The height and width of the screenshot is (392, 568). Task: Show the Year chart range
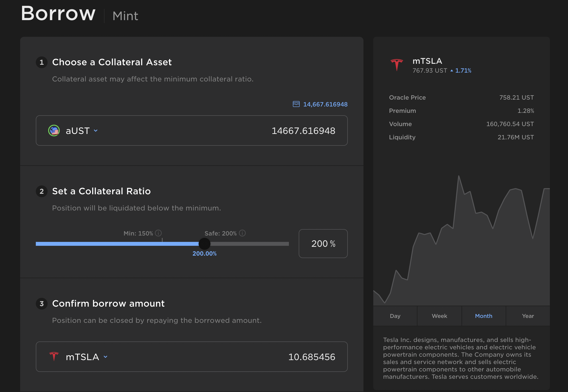click(x=528, y=316)
